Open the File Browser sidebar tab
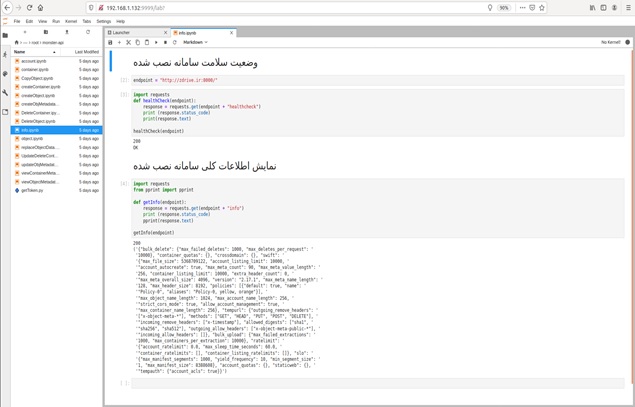 (5, 36)
